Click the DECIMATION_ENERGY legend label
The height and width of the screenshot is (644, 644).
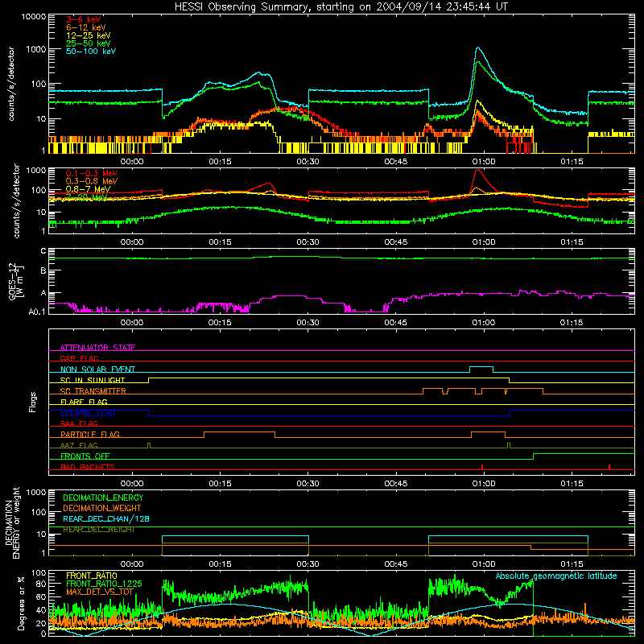coord(103,497)
